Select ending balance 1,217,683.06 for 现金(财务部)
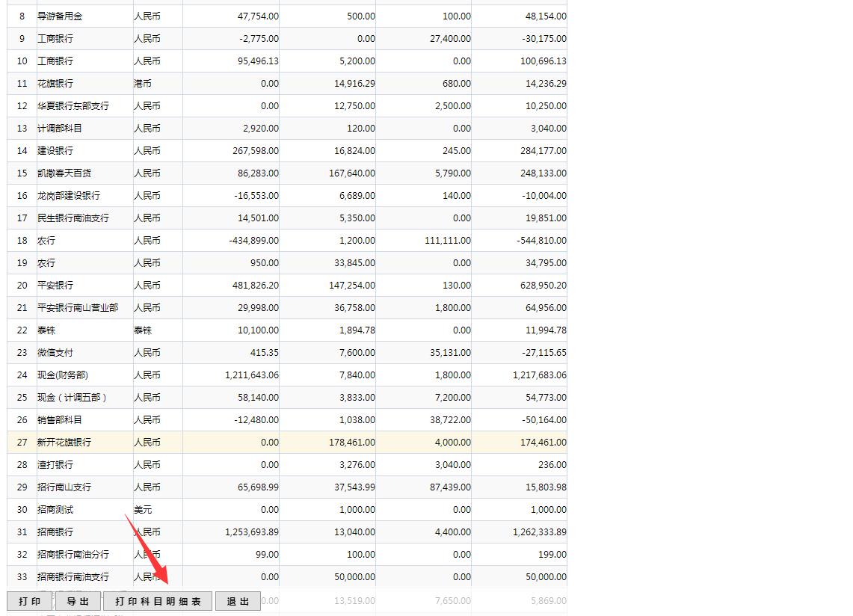Viewport: 853px width, 616px height. [x=539, y=375]
